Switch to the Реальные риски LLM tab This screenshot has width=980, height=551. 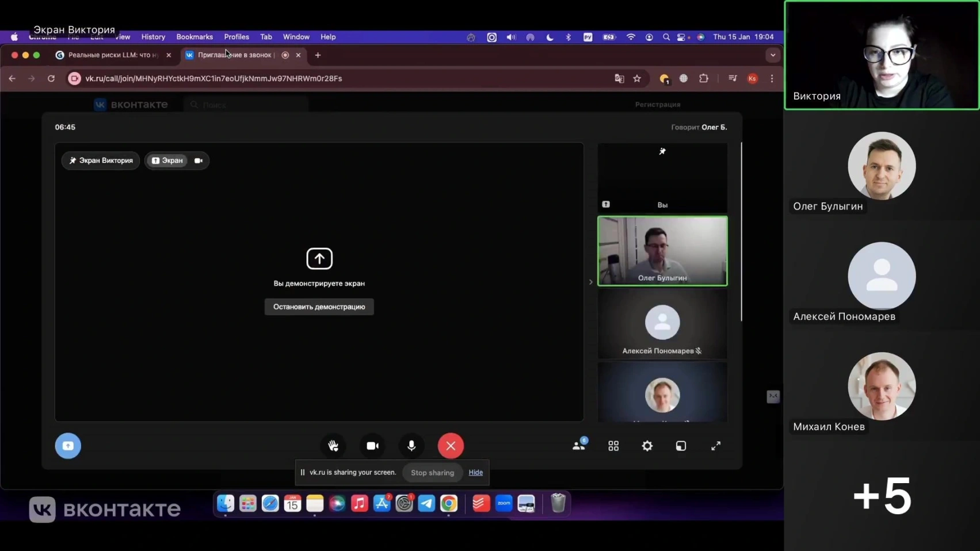[x=113, y=55]
